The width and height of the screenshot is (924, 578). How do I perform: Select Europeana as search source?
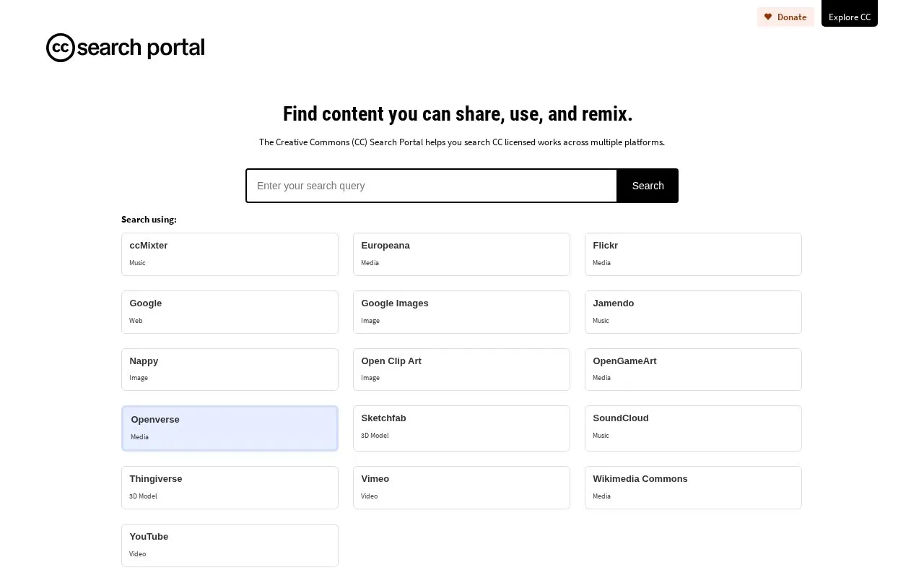click(461, 254)
